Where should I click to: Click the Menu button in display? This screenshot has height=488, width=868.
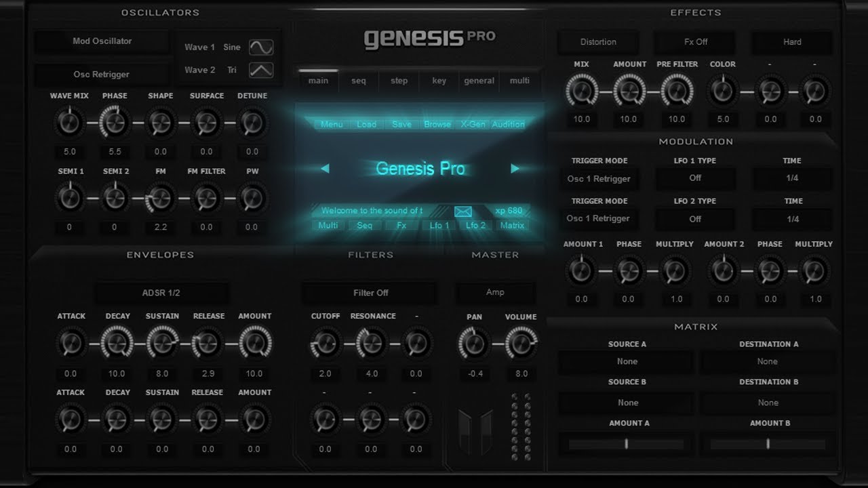point(332,125)
